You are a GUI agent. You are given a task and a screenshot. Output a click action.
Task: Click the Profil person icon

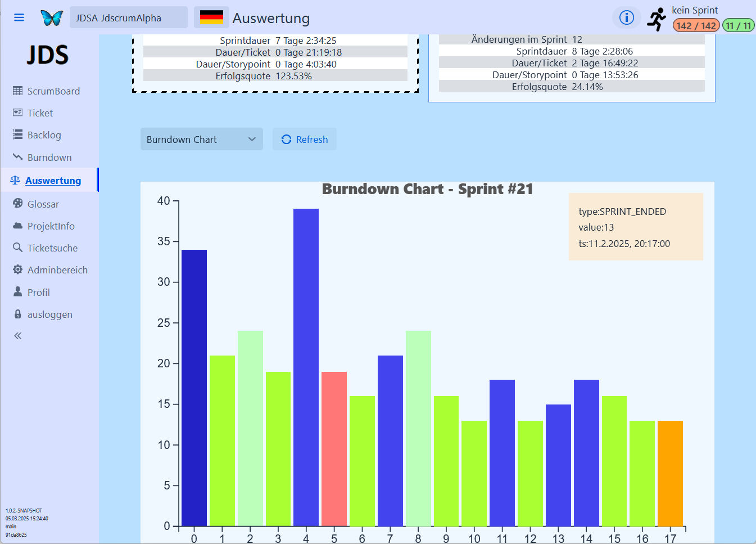[x=18, y=292]
